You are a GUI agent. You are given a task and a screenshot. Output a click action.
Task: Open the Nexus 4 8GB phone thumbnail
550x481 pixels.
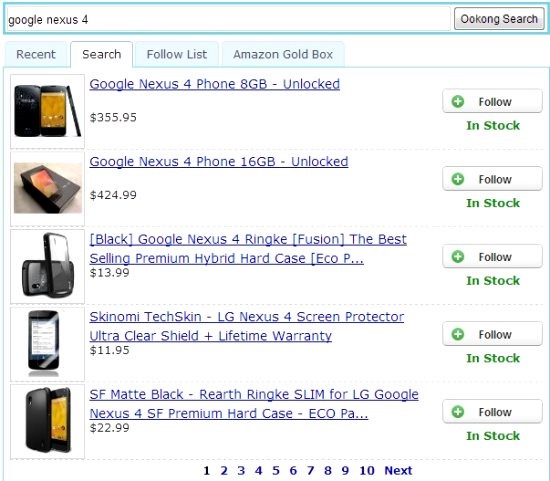coord(48,111)
